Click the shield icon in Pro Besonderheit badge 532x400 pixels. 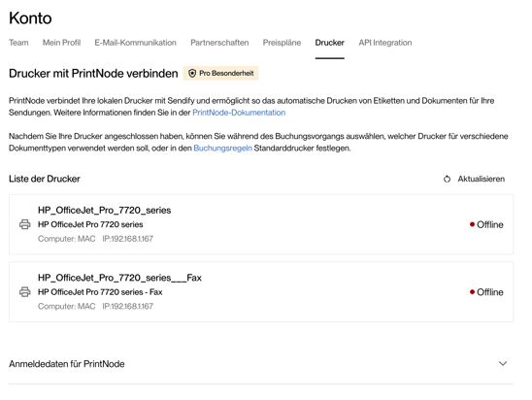tap(192, 73)
